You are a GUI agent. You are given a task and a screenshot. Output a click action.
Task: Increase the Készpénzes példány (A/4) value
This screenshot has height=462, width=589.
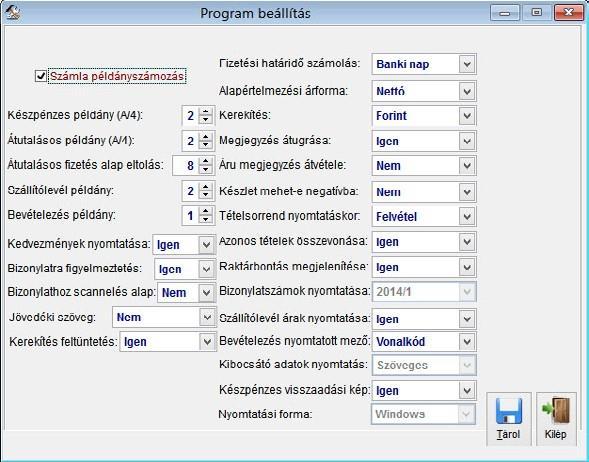pos(205,112)
